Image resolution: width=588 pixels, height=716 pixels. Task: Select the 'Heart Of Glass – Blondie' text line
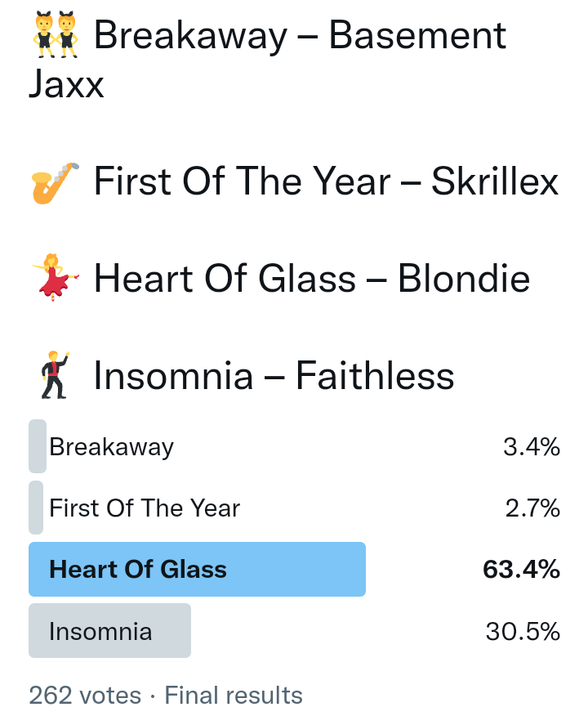pyautogui.click(x=312, y=279)
